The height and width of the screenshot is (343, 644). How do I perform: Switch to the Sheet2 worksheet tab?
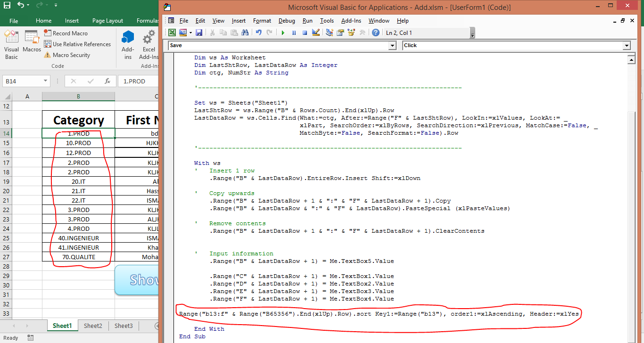click(93, 326)
